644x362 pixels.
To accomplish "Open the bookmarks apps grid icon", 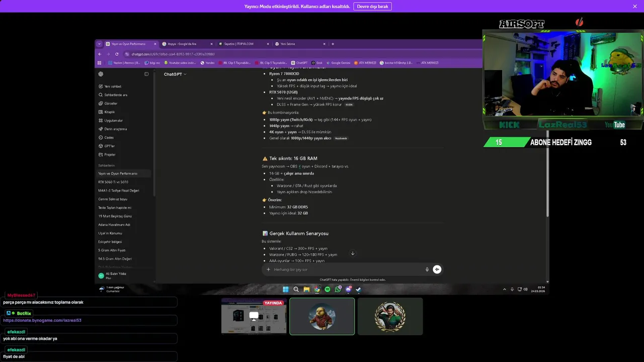I will [99, 63].
